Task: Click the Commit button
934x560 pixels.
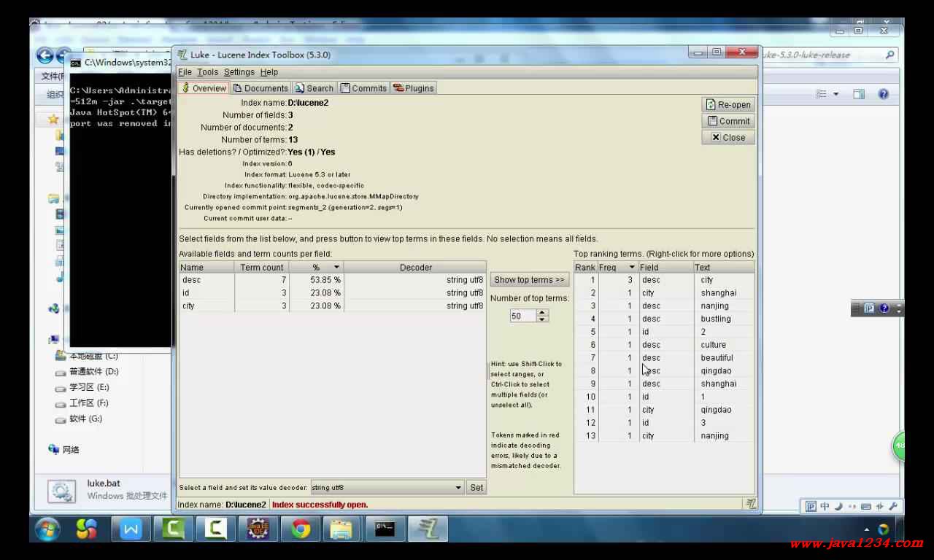Action: tap(727, 121)
